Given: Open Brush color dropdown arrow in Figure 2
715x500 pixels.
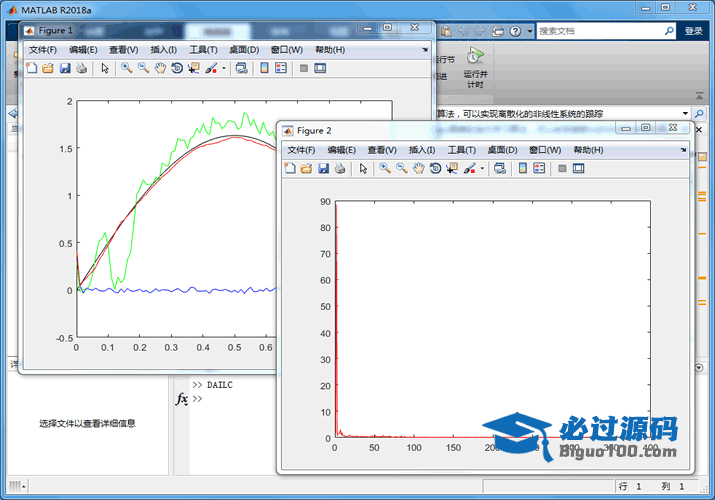Looking at the screenshot, I should click(x=482, y=169).
